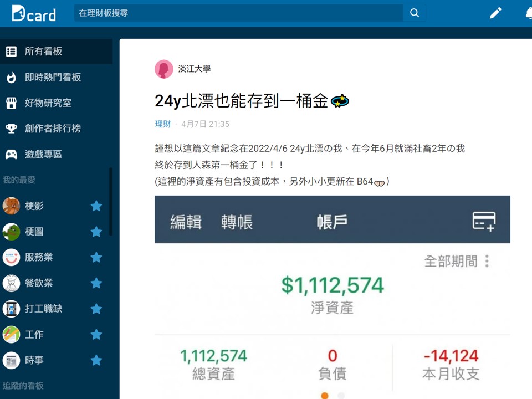Open 遊戲專區 via the gamepad icon
This screenshot has height=399, width=532.
point(12,154)
